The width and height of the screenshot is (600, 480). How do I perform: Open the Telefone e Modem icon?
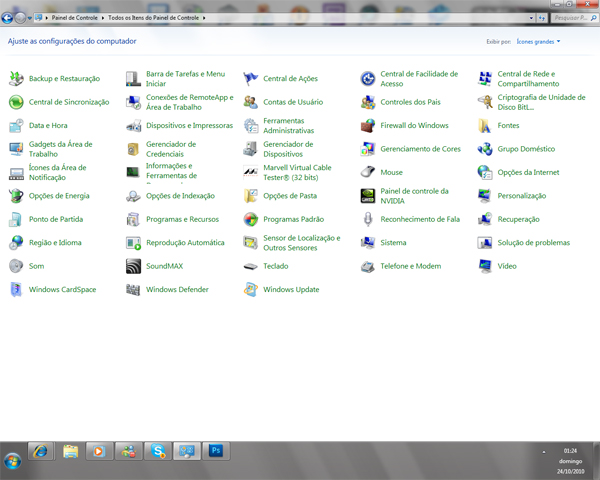pos(368,266)
